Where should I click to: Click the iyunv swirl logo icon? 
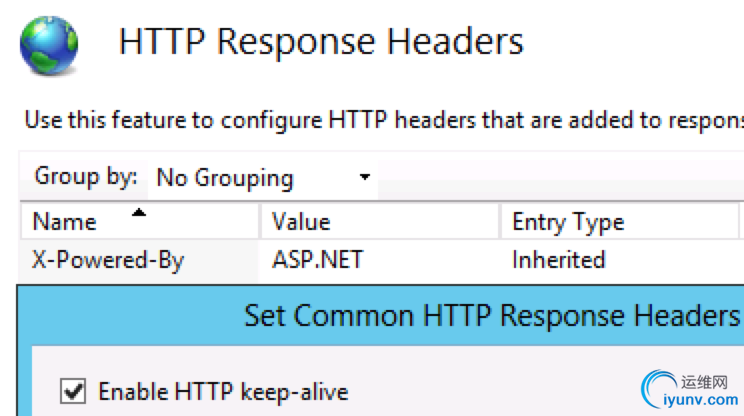(x=658, y=389)
